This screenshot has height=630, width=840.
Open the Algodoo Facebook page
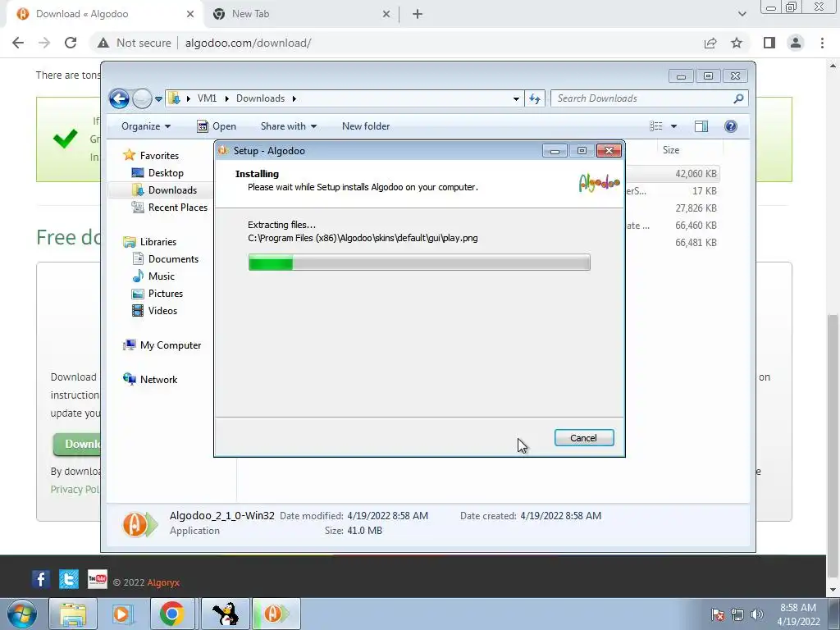pos(41,579)
